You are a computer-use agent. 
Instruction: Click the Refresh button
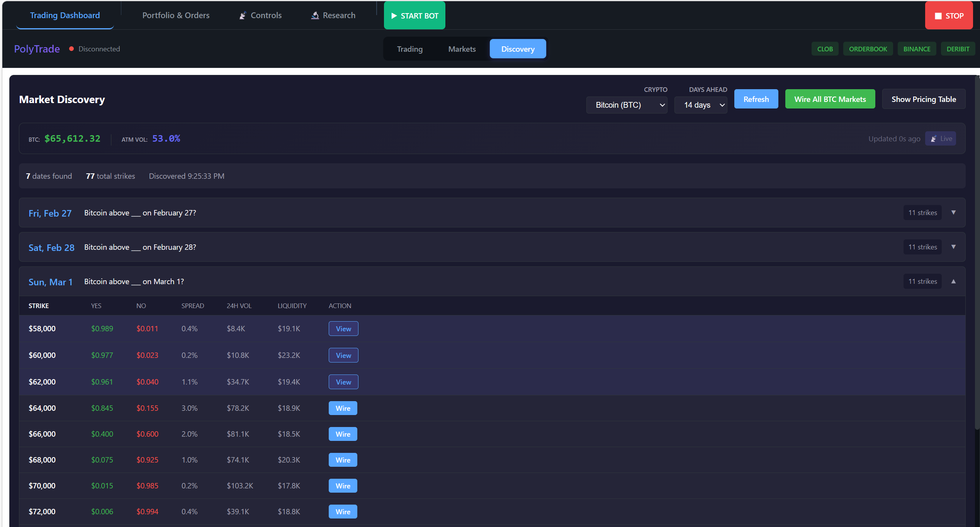tap(756, 99)
